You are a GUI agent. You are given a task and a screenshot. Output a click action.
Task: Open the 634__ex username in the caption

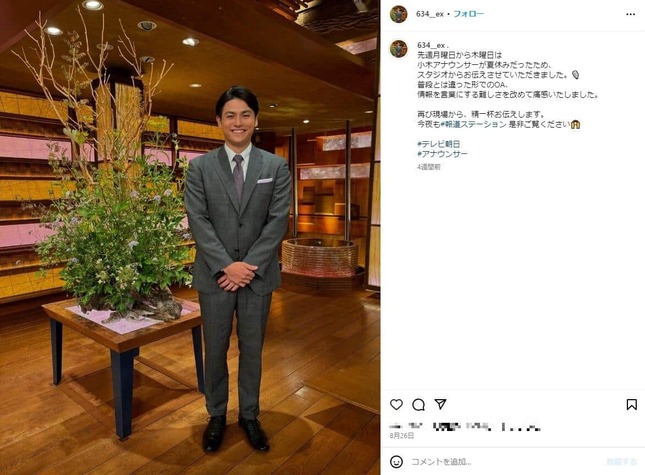pos(431,45)
